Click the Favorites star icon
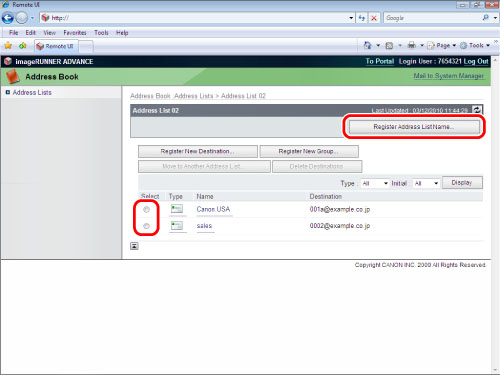 [x=8, y=46]
